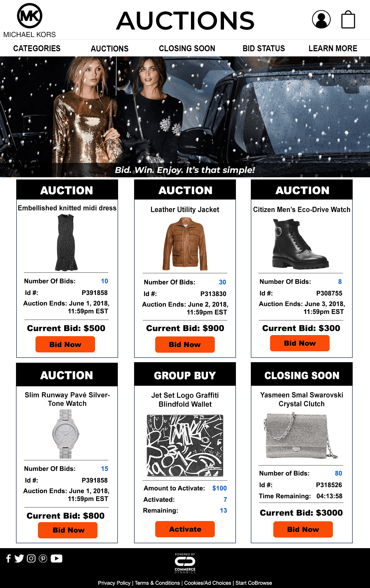Open the Categories menu
Image resolution: width=370 pixels, height=588 pixels.
37,49
